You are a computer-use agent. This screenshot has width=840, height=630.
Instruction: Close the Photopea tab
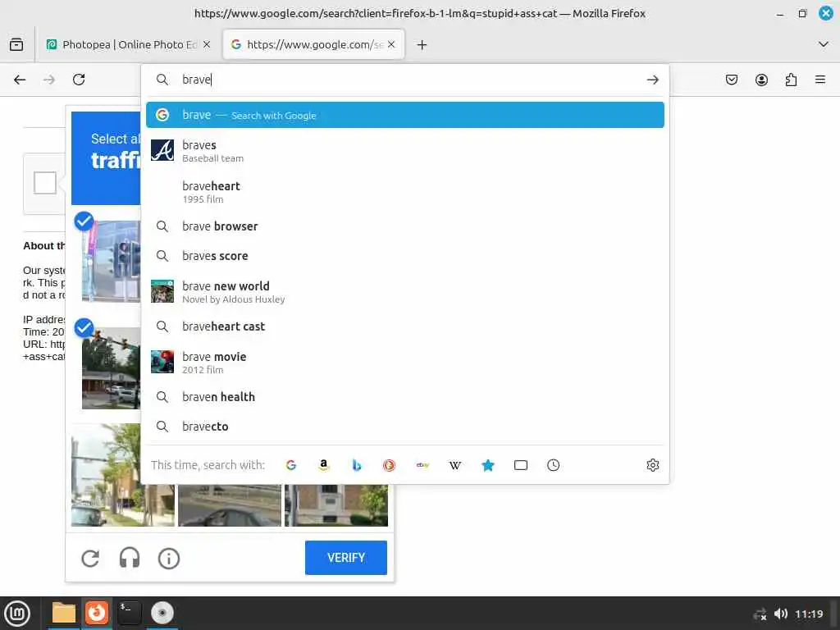207,44
